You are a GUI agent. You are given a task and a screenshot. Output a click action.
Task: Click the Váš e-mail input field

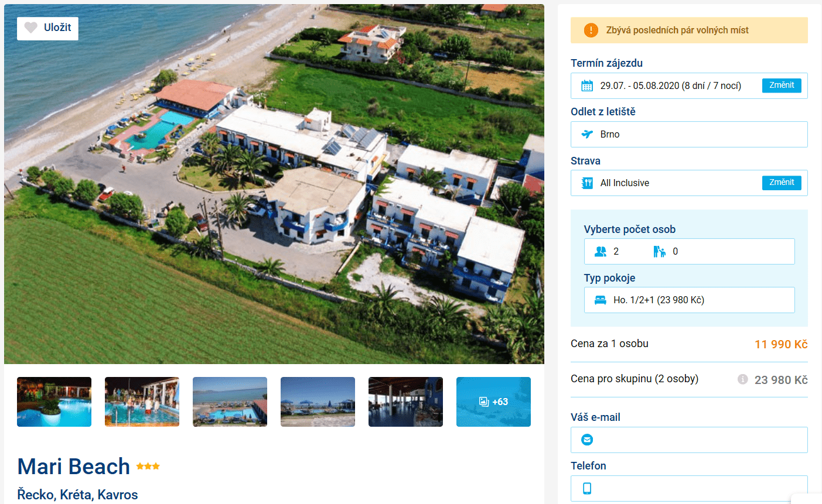689,440
